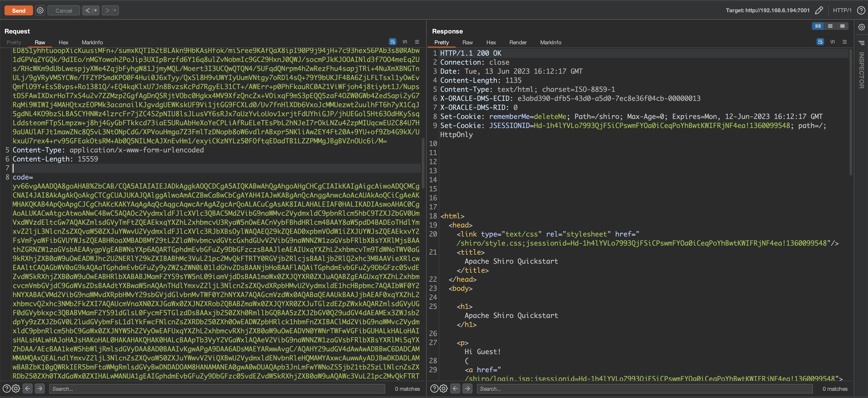868x398 pixels.
Task: Switch request view to Hex tab
Action: coord(63,43)
